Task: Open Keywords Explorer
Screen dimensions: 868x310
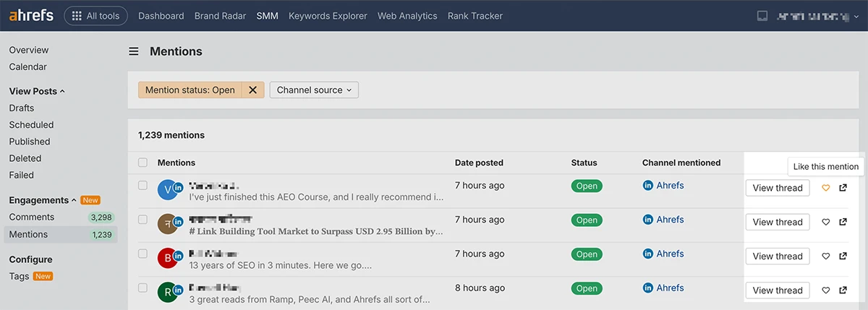Action: (x=328, y=16)
